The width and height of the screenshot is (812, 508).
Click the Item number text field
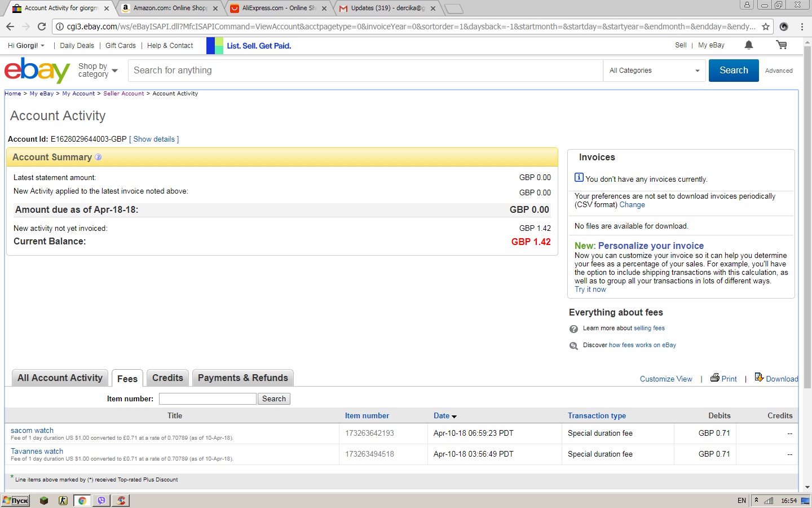click(208, 399)
